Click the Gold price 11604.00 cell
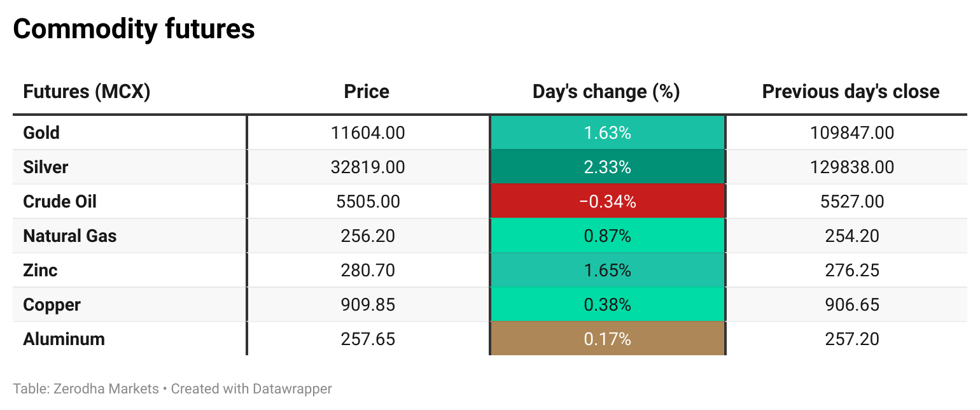Image resolution: width=980 pixels, height=410 pixels. [x=368, y=132]
